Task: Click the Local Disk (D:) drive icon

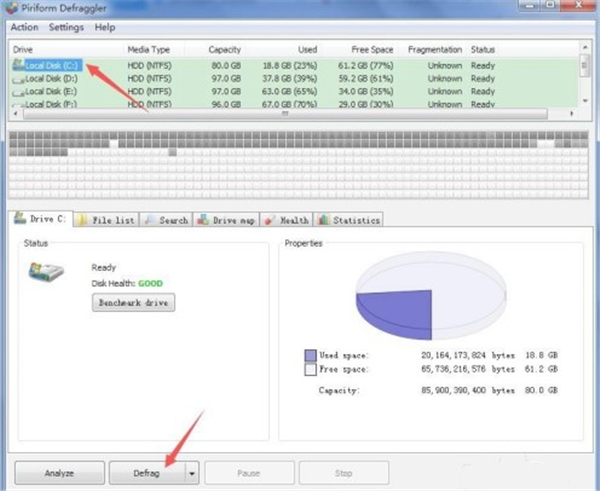Action: [x=18, y=78]
